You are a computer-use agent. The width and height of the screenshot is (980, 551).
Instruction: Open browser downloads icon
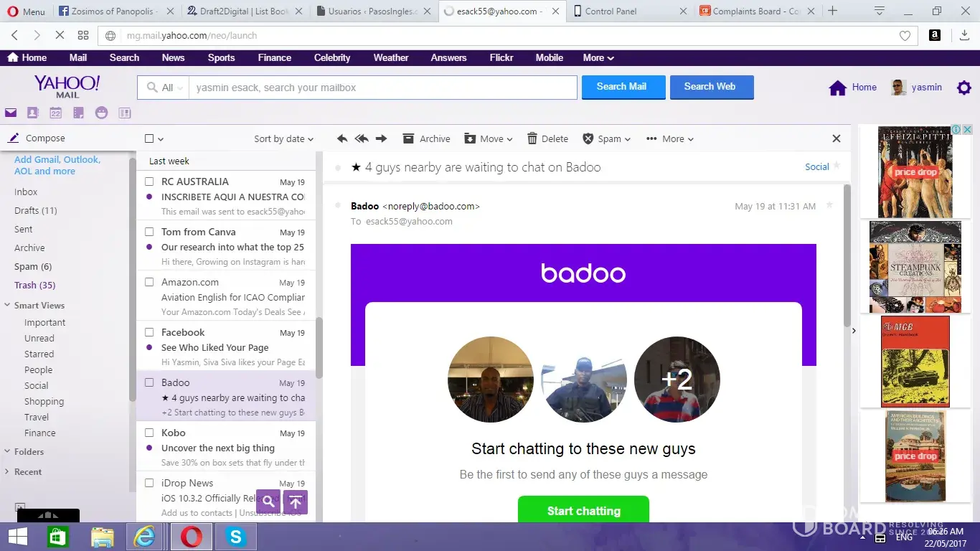point(964,35)
